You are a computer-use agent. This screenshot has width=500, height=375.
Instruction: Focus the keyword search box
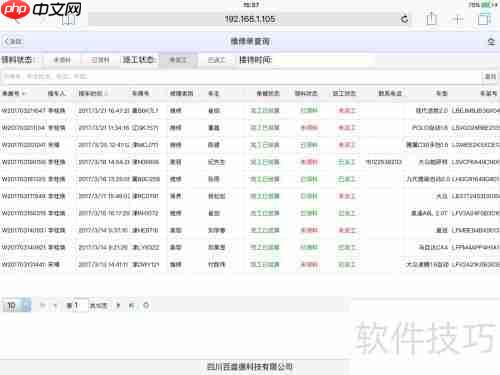point(241,77)
